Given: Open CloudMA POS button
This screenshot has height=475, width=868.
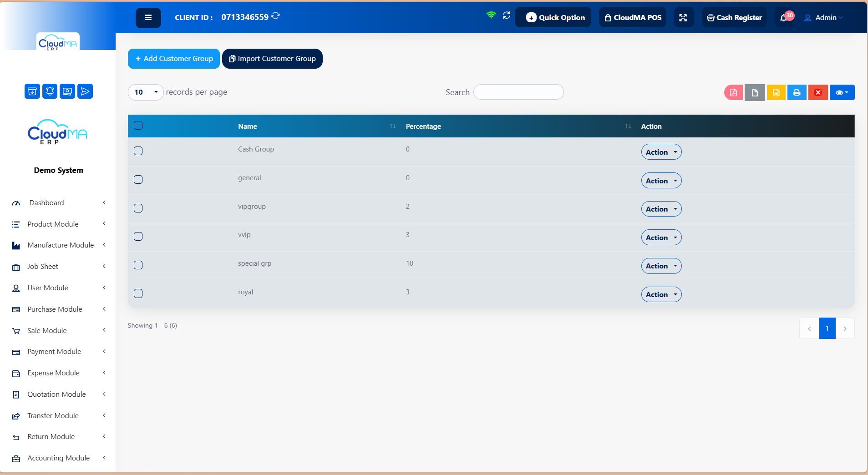Looking at the screenshot, I should (x=633, y=17).
